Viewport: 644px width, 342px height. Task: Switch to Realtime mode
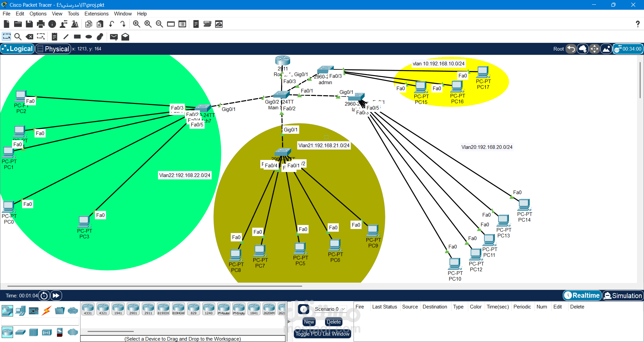(582, 295)
